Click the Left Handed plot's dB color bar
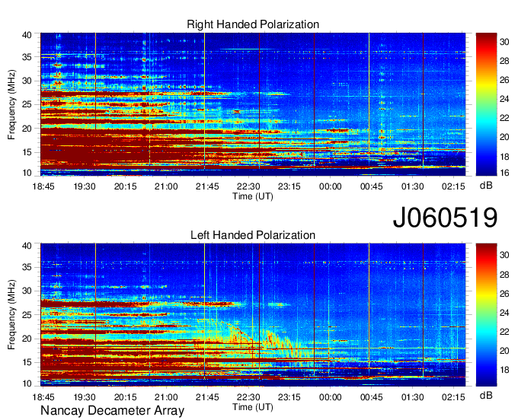Screen dimensions: 518x420 486,315
